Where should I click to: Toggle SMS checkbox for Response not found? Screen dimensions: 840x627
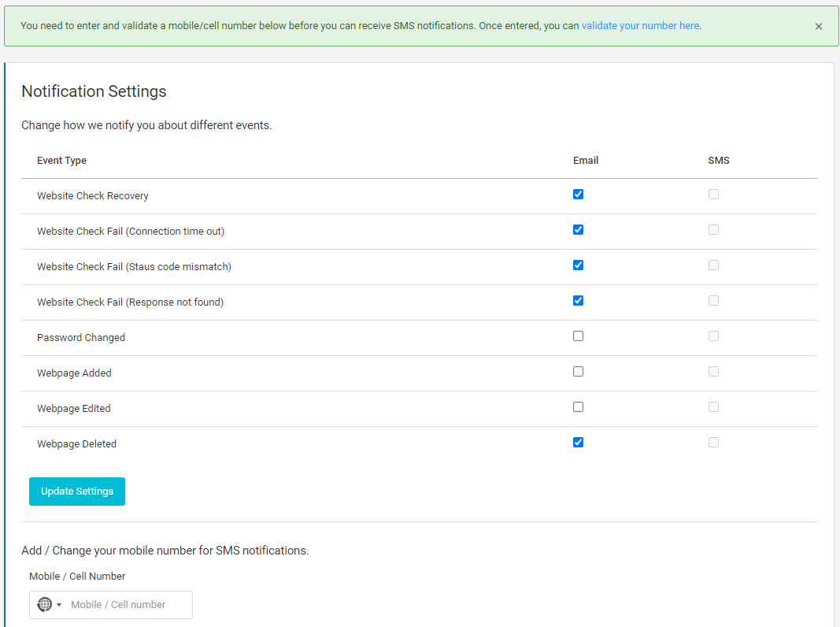713,301
